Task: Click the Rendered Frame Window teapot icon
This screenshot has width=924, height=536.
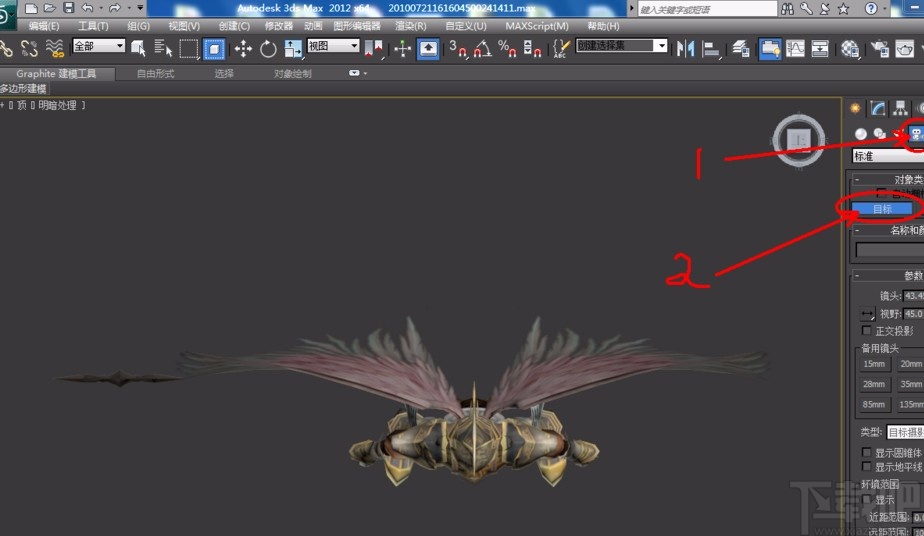Action: pos(905,49)
